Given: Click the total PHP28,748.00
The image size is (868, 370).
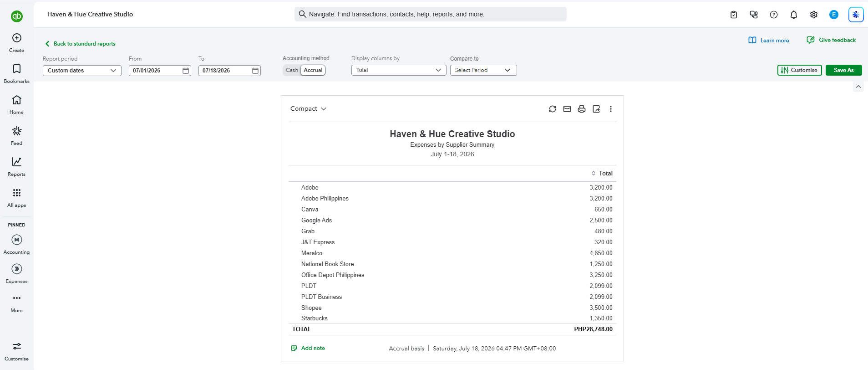Looking at the screenshot, I should pos(594,329).
